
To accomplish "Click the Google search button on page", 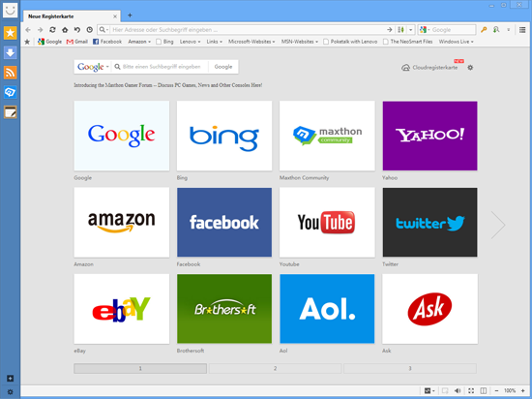I will (x=223, y=67).
